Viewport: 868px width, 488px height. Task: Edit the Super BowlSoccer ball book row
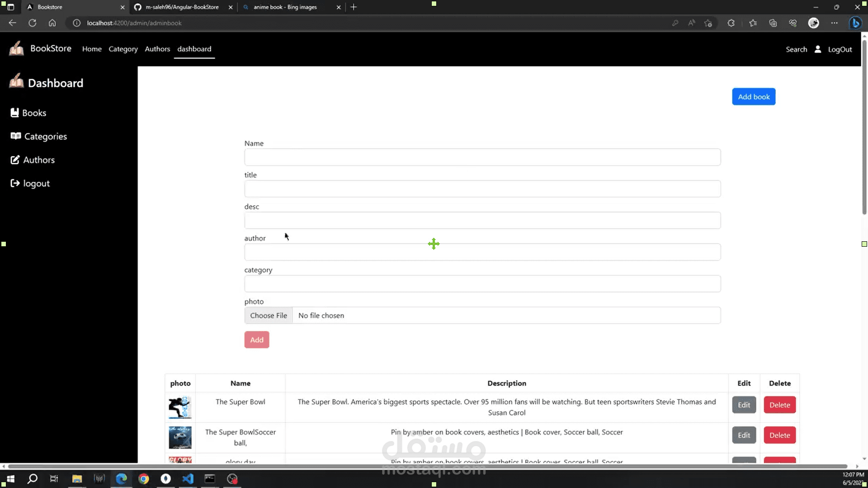[x=744, y=435]
